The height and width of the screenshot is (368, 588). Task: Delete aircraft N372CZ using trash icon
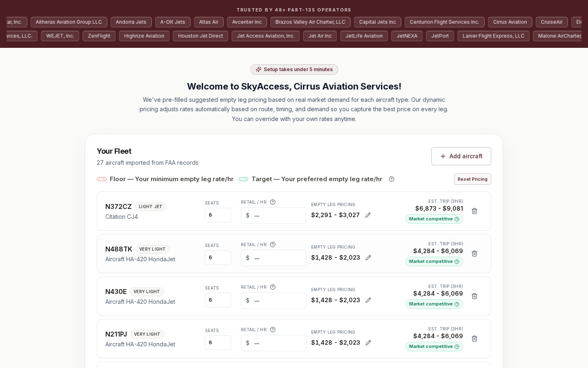(474, 211)
